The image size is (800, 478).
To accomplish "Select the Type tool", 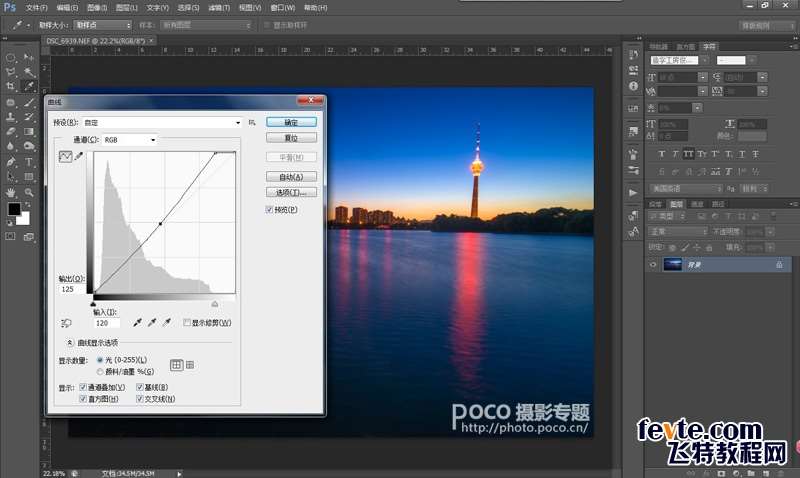I will click(29, 161).
